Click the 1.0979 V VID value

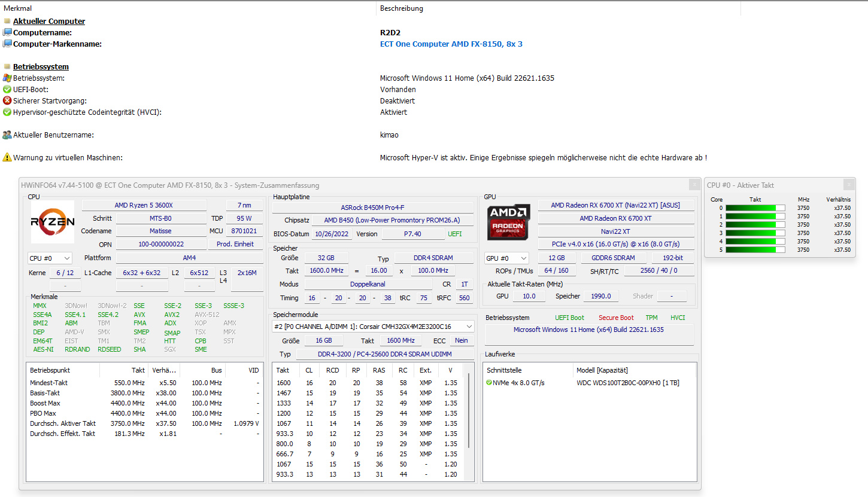245,423
